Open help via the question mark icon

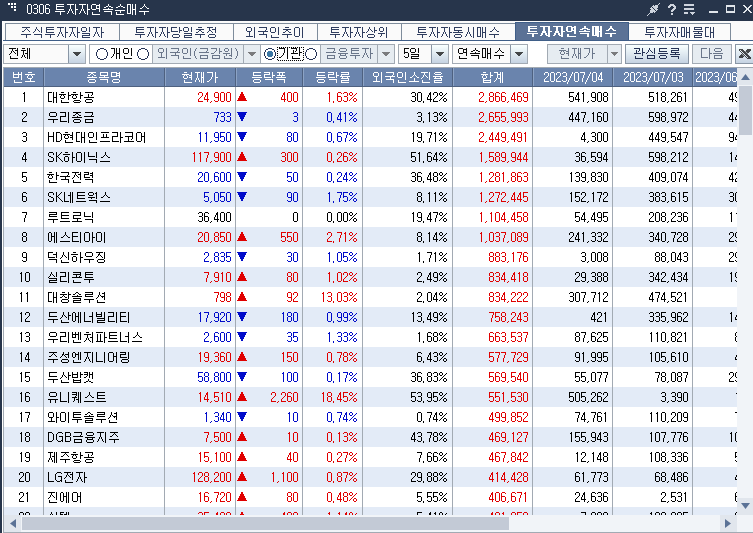coord(672,9)
